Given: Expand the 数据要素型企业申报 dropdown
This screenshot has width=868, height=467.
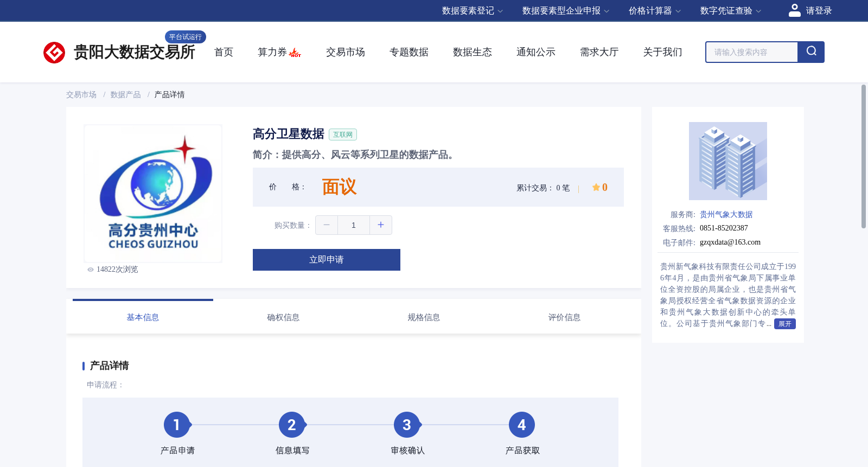Looking at the screenshot, I should pos(566,11).
